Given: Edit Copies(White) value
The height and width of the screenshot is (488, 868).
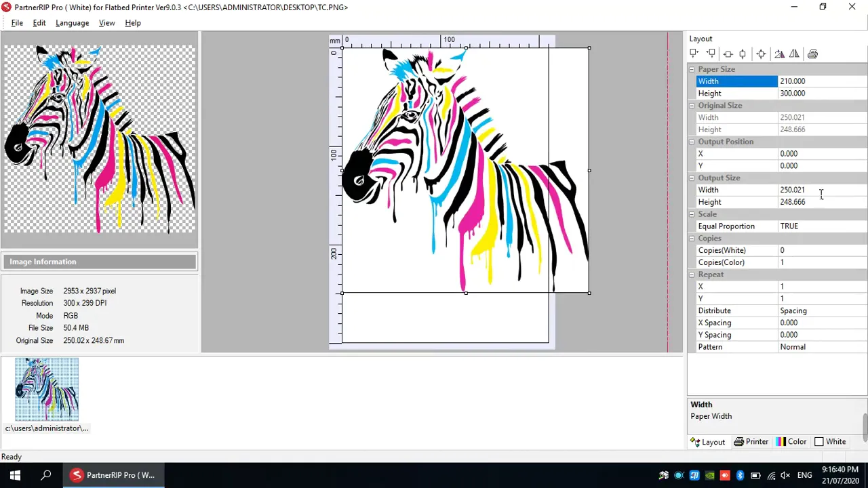Looking at the screenshot, I should (x=822, y=251).
